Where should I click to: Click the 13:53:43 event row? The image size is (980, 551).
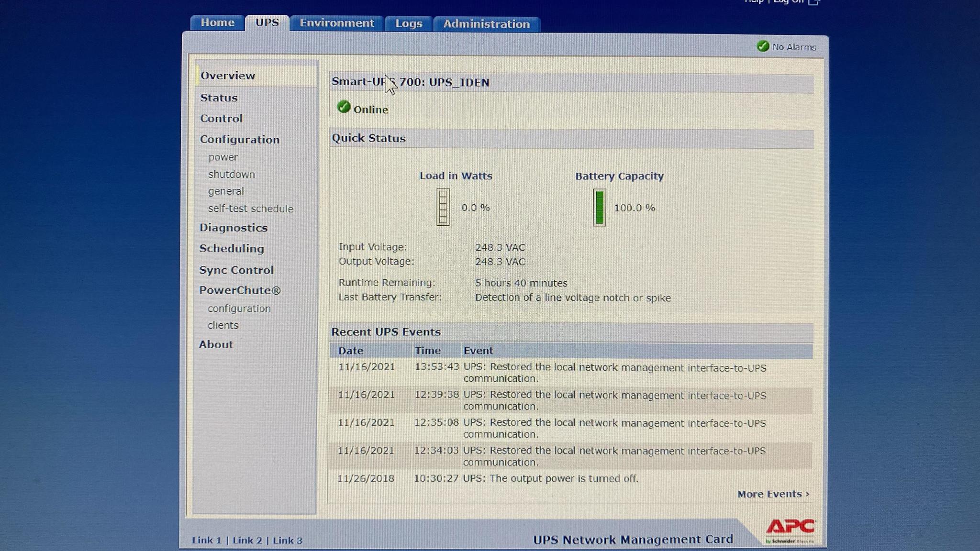570,373
